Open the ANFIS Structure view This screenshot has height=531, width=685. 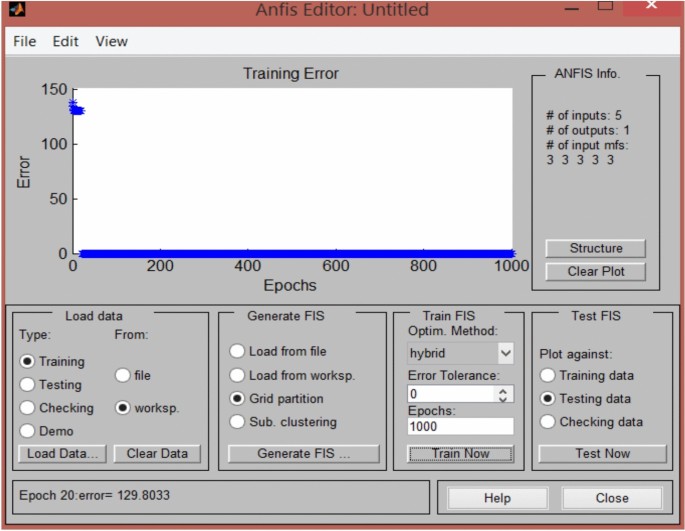coord(595,248)
